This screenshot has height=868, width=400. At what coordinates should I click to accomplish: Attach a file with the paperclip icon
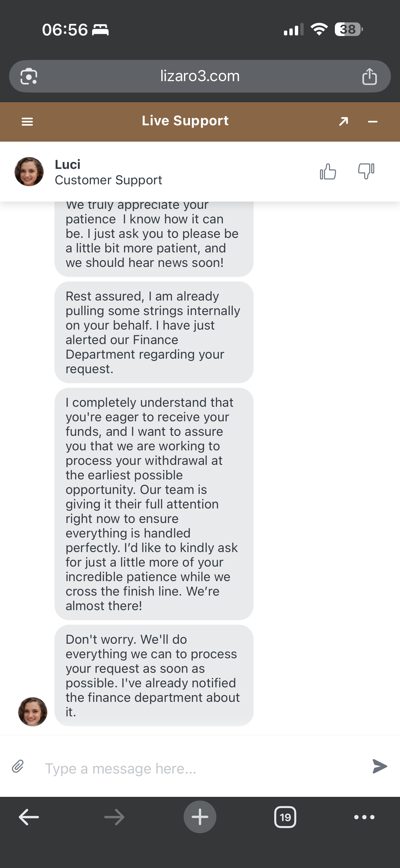coord(18,766)
